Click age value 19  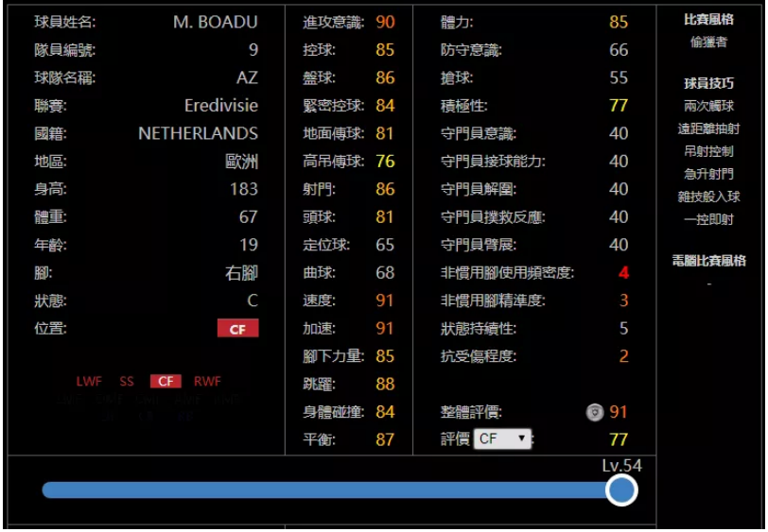click(249, 245)
